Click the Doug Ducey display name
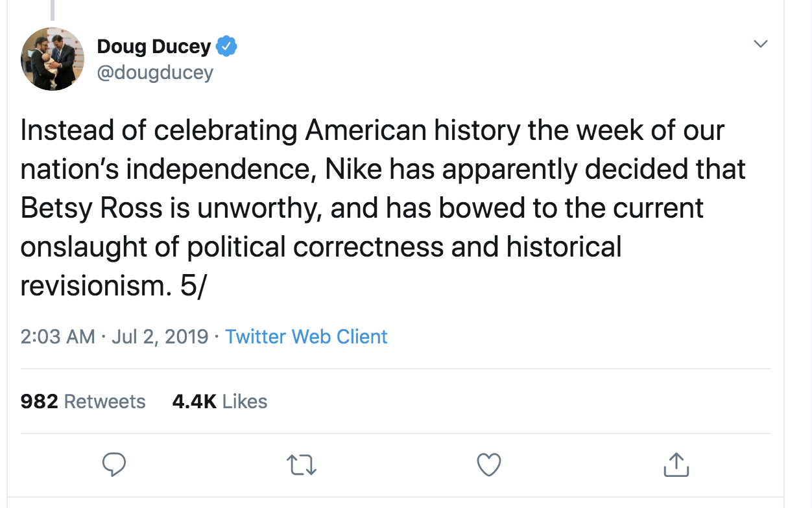Viewport: 812px width, 508px height. (154, 47)
